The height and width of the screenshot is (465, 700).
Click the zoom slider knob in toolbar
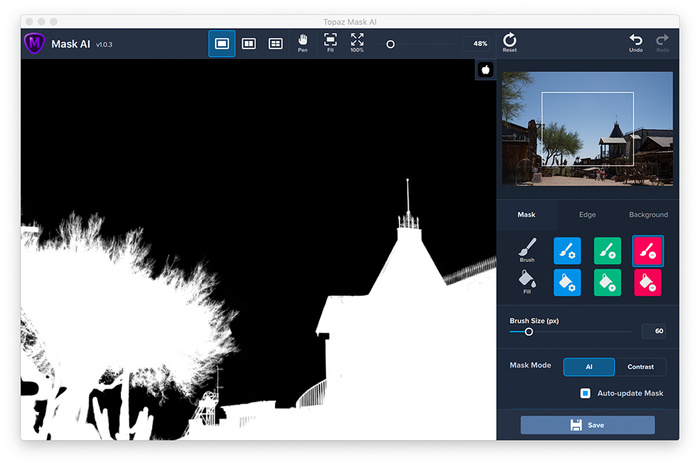click(390, 44)
